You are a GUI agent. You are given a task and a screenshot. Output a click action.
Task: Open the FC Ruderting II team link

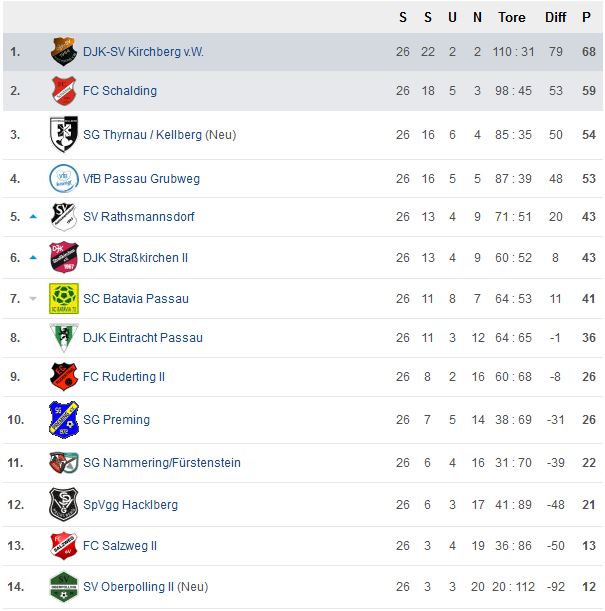(x=124, y=377)
